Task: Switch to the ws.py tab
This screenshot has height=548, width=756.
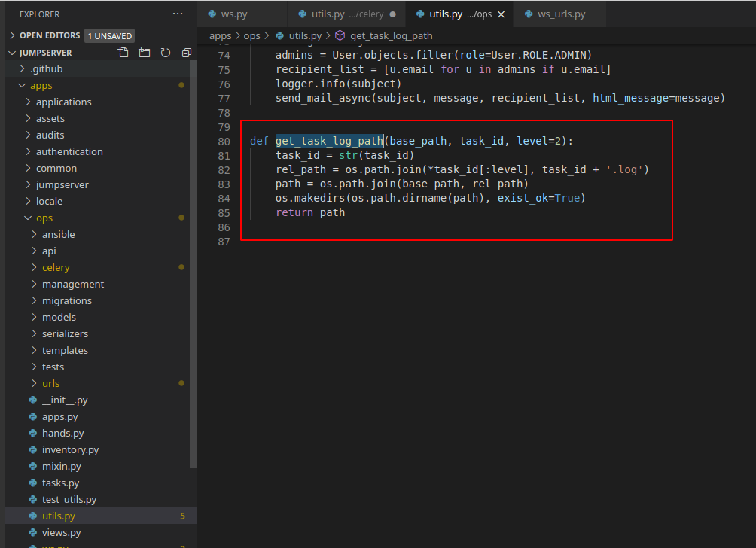Action: [x=242, y=14]
